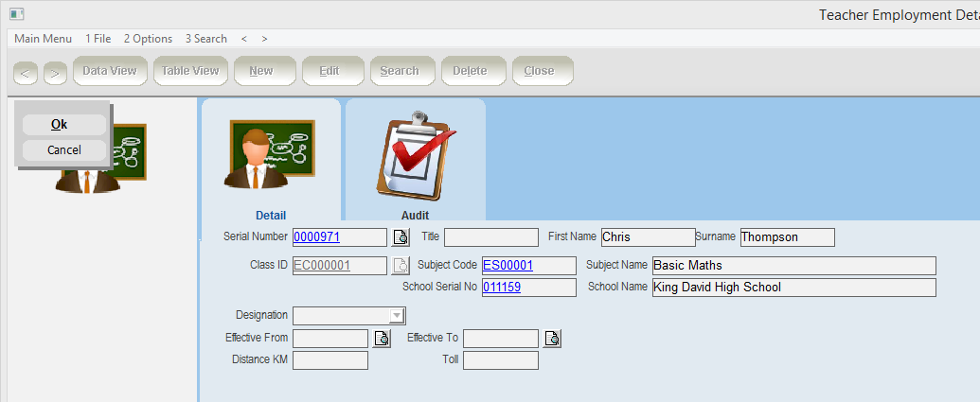Click the next record arrow in toolbar

click(x=55, y=72)
